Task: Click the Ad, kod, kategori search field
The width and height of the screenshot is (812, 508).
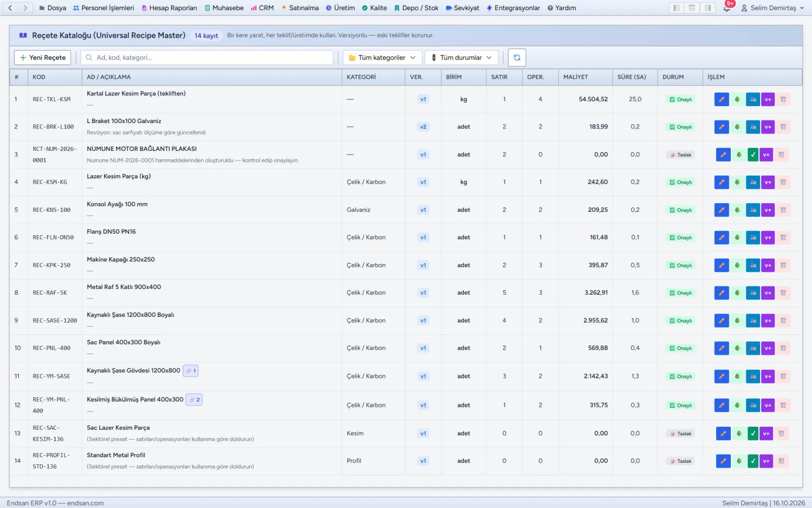Action: pos(207,57)
